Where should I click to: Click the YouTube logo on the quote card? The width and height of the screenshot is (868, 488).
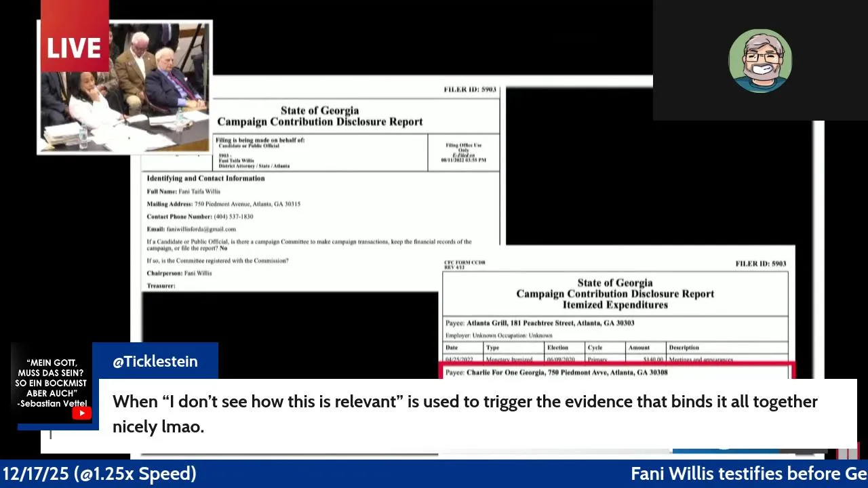[81, 413]
